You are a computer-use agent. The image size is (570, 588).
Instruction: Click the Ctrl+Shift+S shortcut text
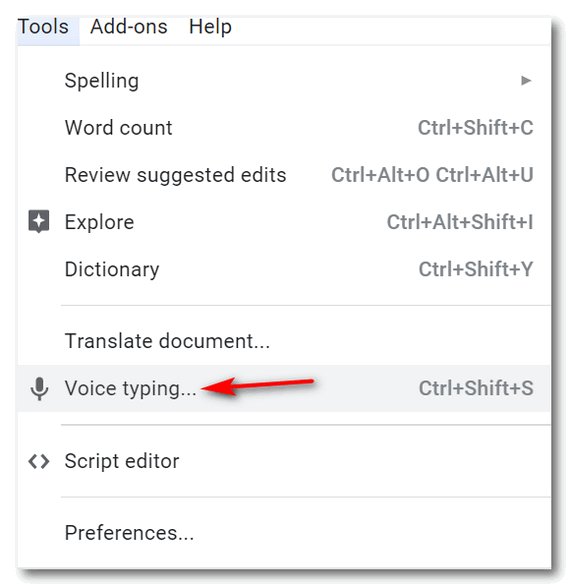click(476, 388)
